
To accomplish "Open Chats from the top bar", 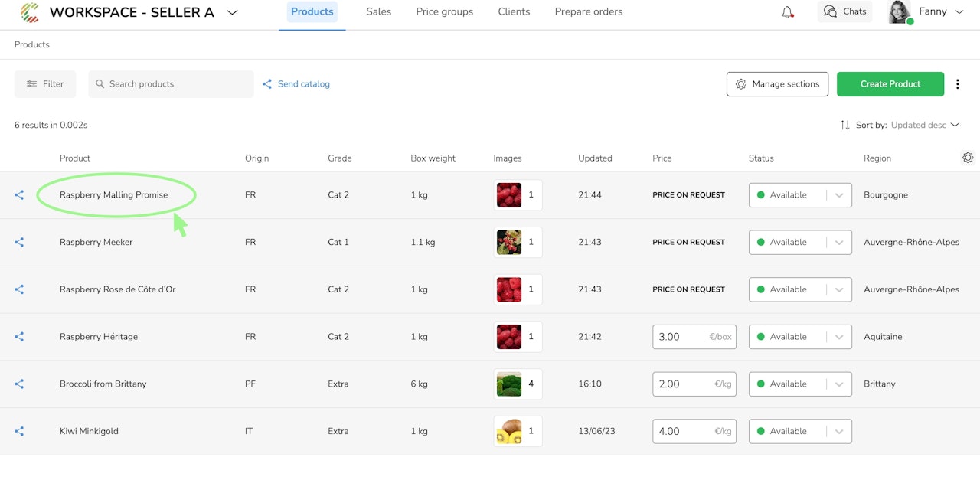I will click(x=844, y=11).
